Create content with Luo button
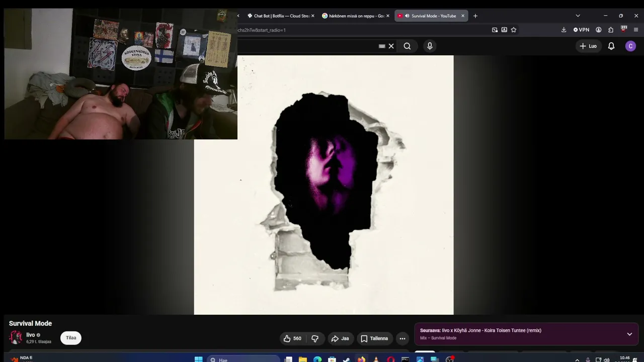 pos(588,46)
